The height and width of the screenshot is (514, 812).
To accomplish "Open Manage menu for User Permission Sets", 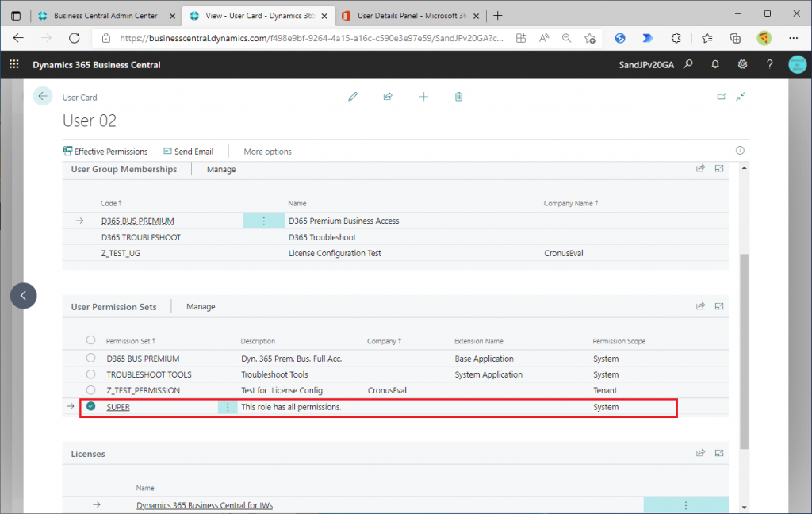I will 201,306.
